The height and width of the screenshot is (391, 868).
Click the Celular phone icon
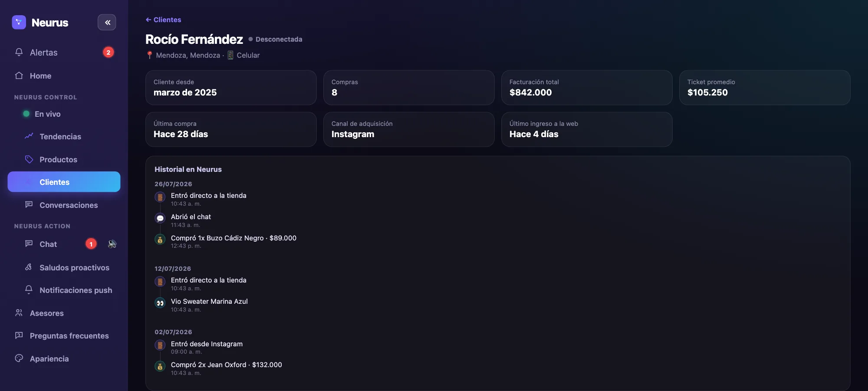click(230, 55)
